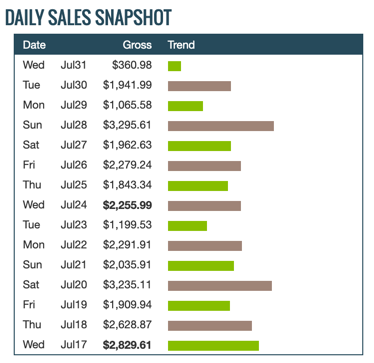Click the Daily Sales Snapshot title
Screen dimensions: 374x363
[88, 17]
